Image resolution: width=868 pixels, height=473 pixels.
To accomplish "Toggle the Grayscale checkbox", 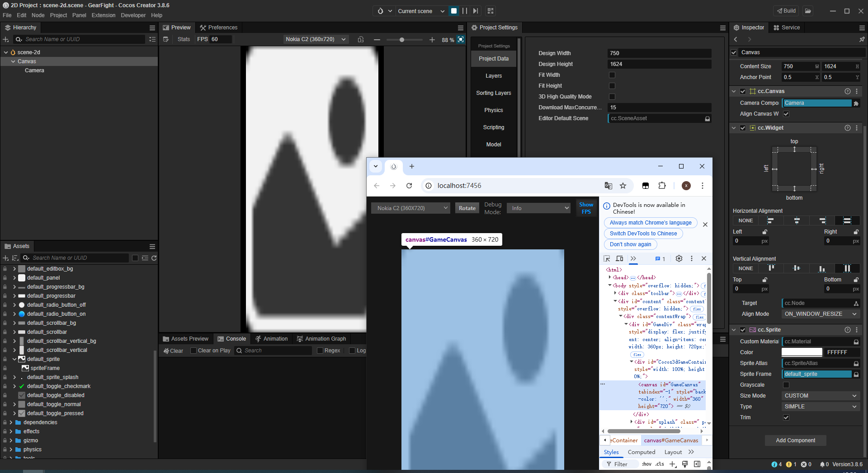I will [786, 385].
